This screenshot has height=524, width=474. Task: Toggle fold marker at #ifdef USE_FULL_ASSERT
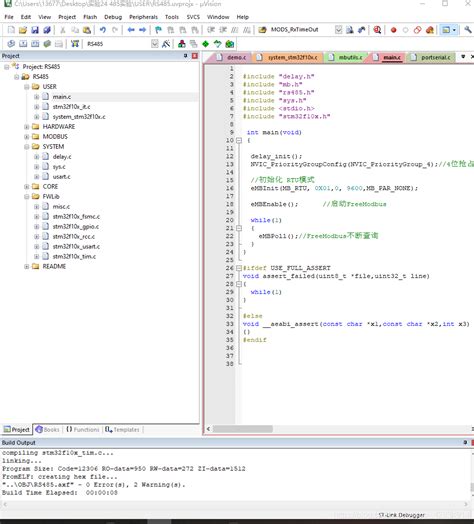[x=239, y=268]
